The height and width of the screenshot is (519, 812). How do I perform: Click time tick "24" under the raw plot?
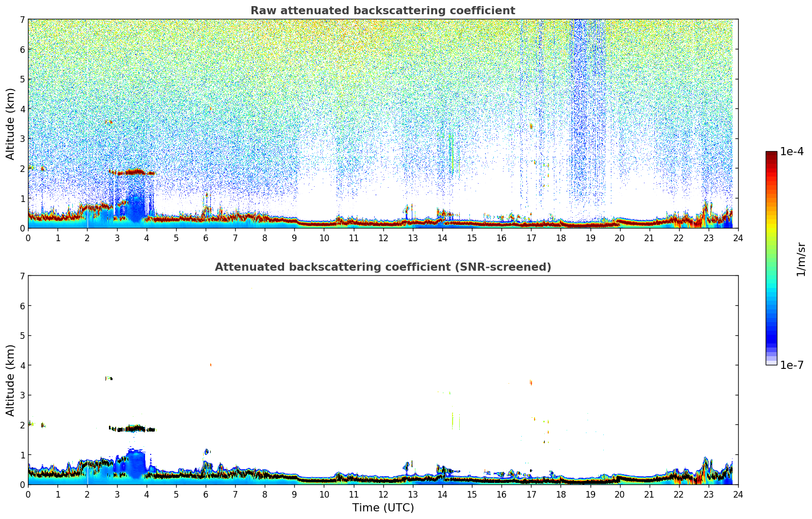click(x=738, y=238)
